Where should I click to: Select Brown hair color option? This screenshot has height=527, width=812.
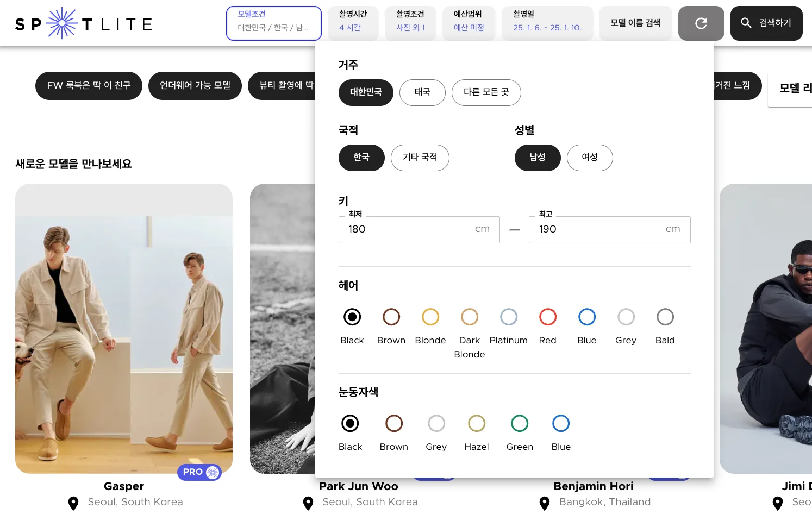point(391,317)
